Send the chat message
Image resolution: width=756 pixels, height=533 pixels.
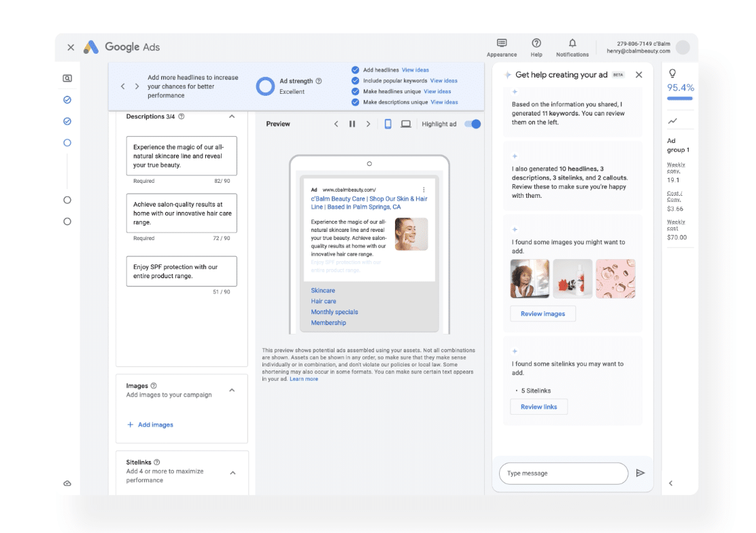tap(640, 473)
